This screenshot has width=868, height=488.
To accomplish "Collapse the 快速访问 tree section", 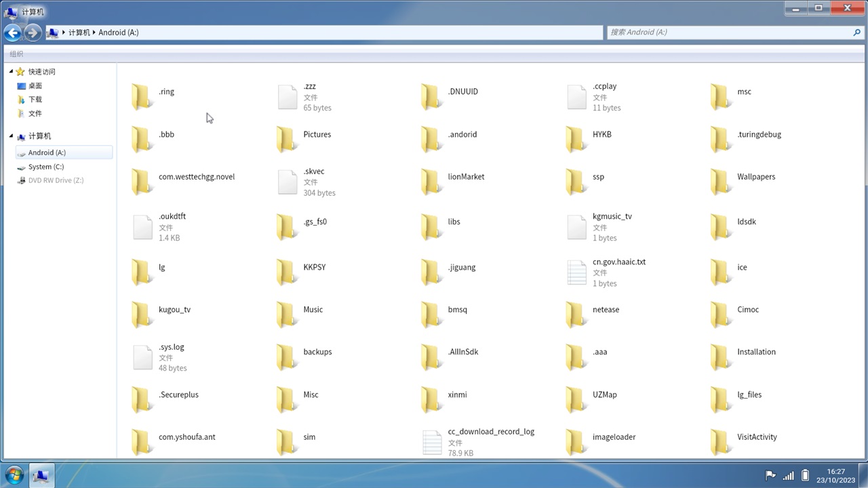I will click(12, 71).
